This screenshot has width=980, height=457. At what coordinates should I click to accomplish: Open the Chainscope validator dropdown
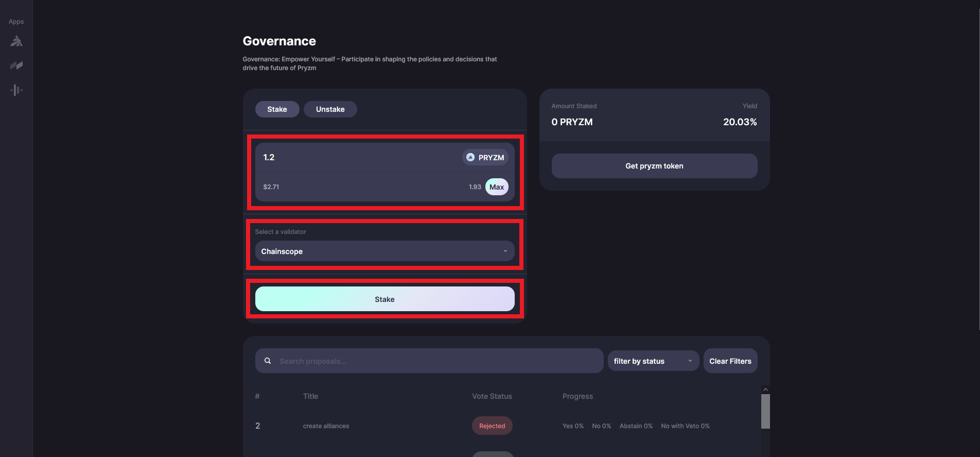click(x=384, y=251)
